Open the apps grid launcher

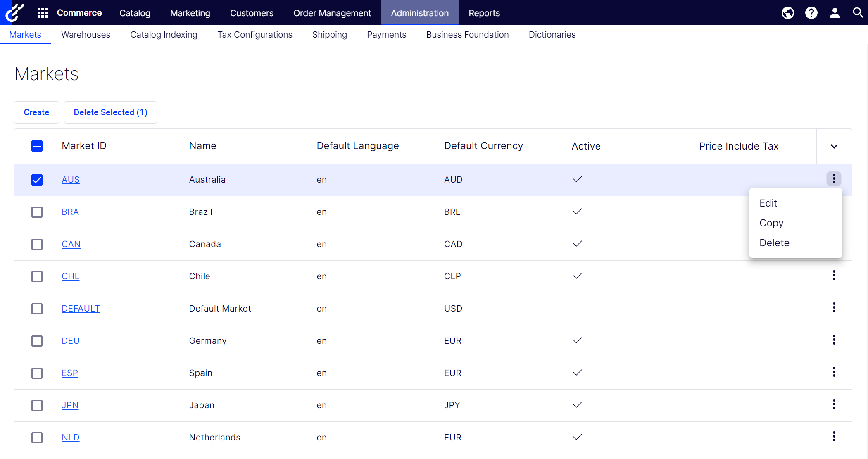[x=43, y=13]
